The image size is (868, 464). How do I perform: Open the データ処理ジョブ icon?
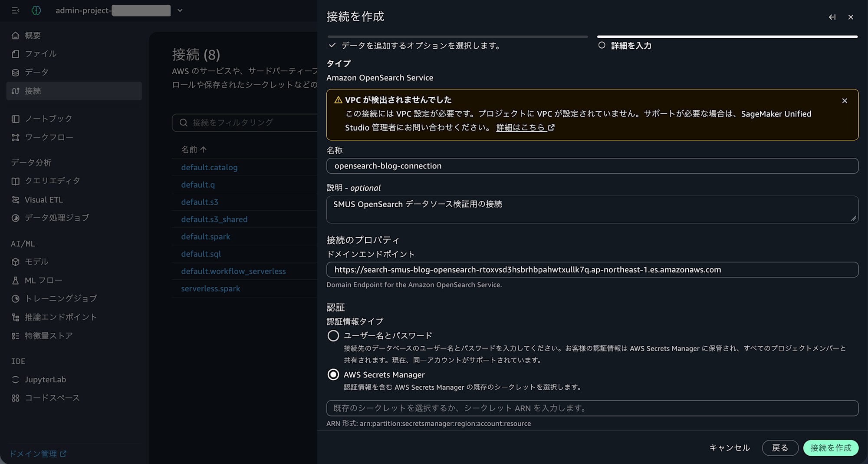pos(16,218)
